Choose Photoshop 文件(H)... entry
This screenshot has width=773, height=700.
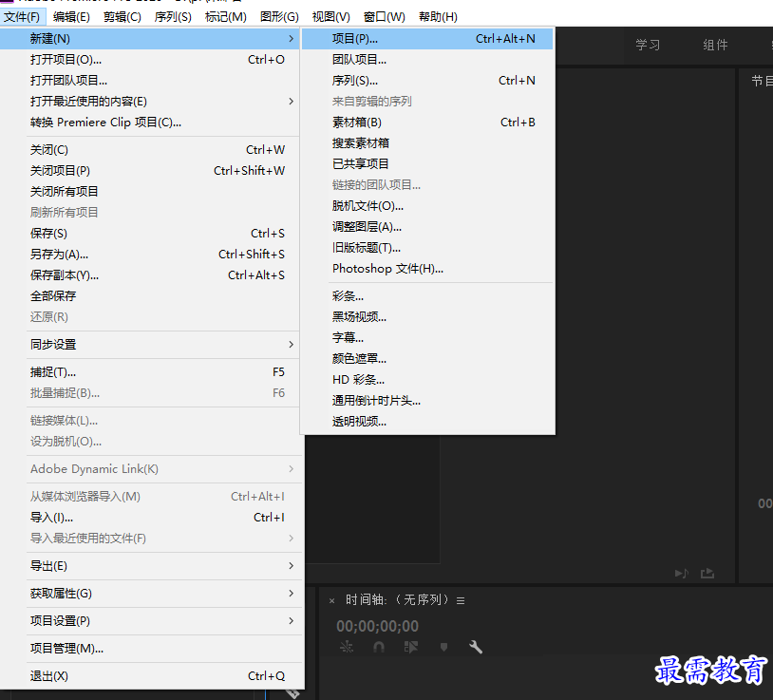427,269
